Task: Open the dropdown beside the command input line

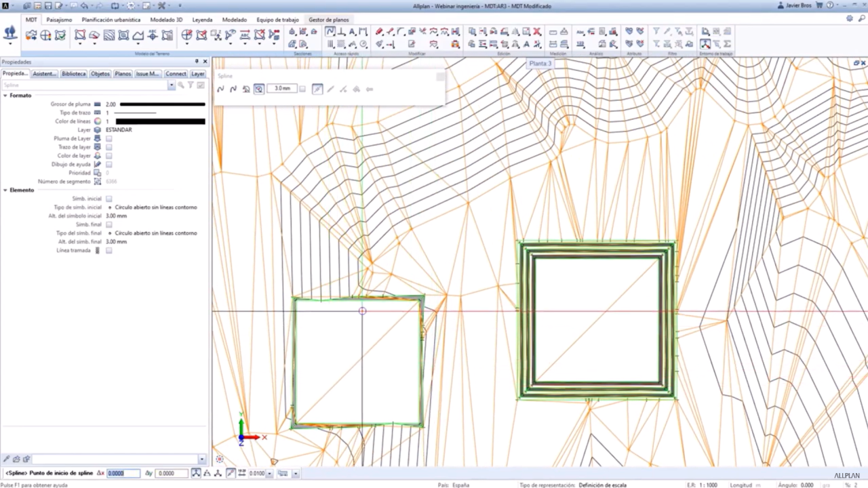Action: click(x=201, y=459)
